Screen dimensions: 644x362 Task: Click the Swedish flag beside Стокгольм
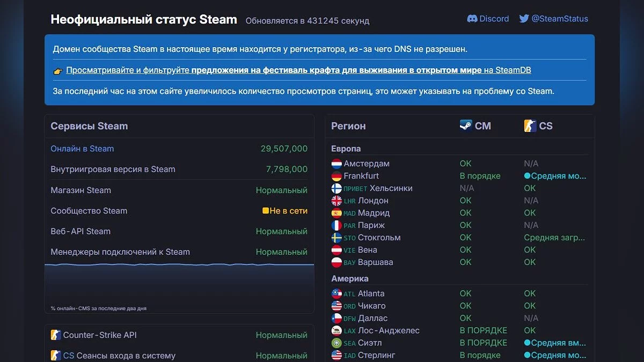pos(336,238)
